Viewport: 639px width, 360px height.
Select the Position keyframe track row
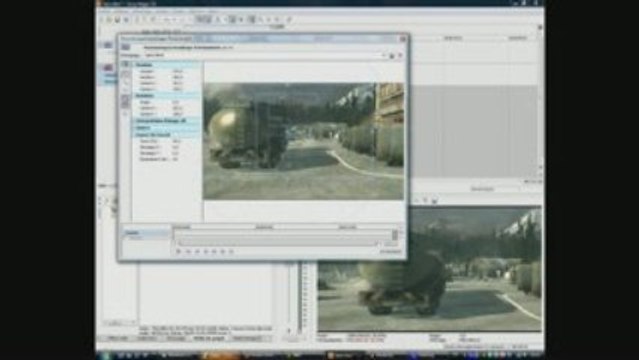point(146,233)
